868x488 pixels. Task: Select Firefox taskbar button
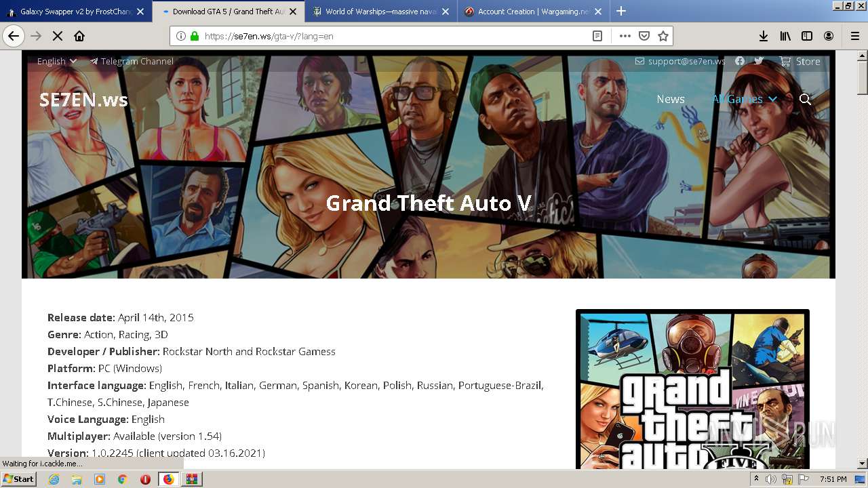coord(169,479)
